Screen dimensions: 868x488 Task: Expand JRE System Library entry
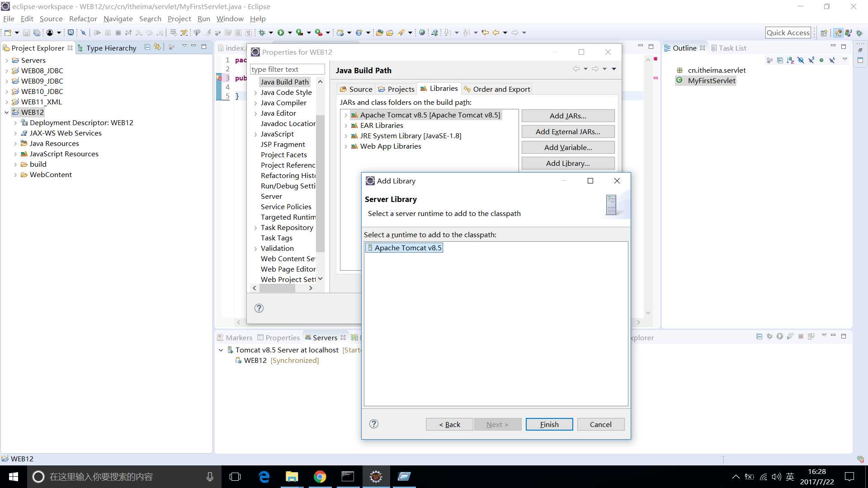pyautogui.click(x=346, y=136)
